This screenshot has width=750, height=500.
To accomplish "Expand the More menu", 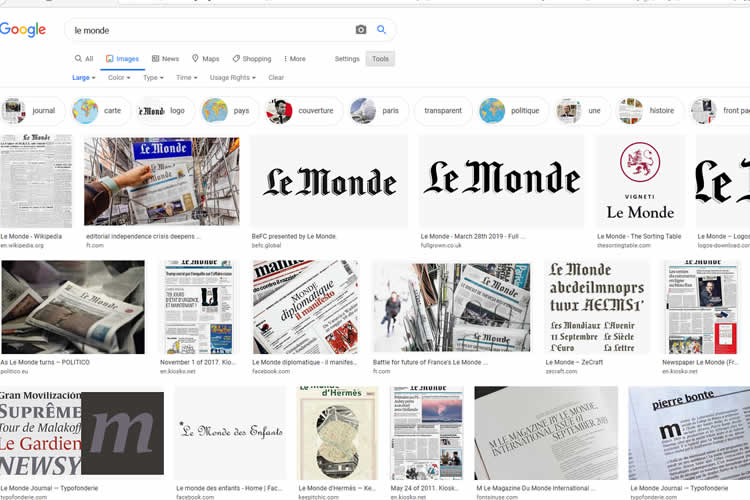I will point(295,59).
